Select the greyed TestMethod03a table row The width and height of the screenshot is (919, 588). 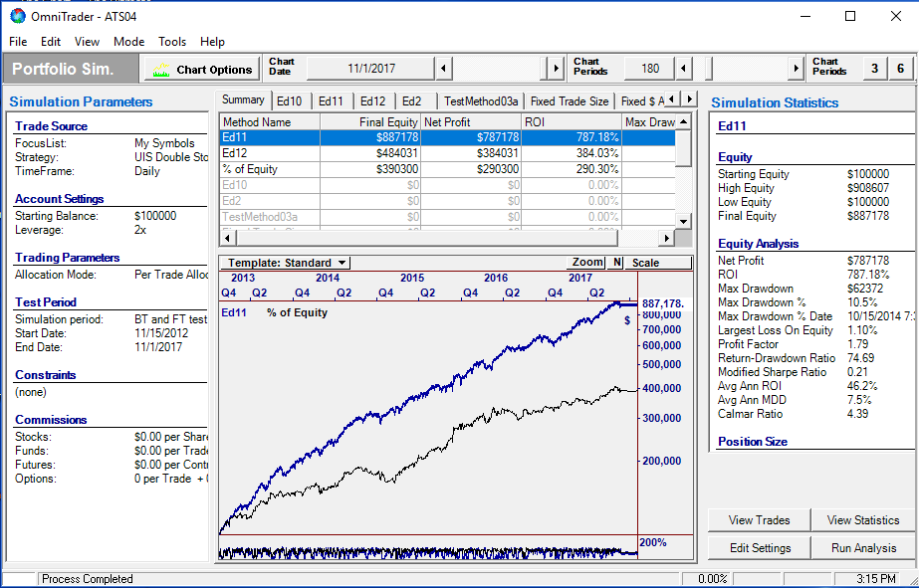point(447,217)
